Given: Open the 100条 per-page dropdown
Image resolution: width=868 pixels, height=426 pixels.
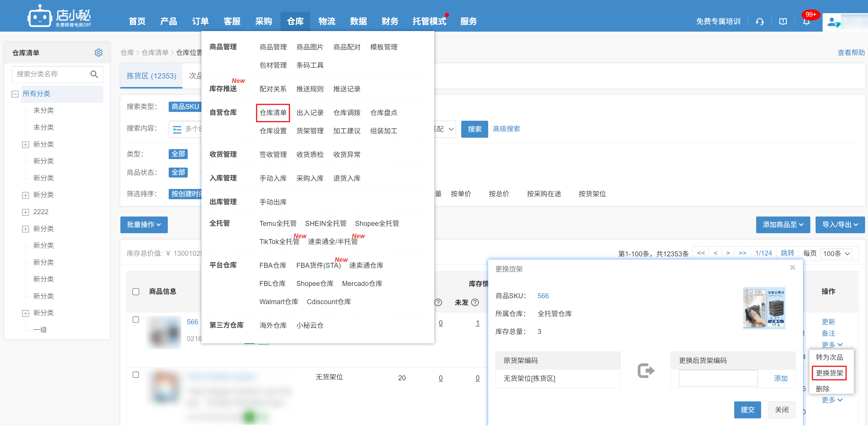Looking at the screenshot, I should pyautogui.click(x=837, y=253).
